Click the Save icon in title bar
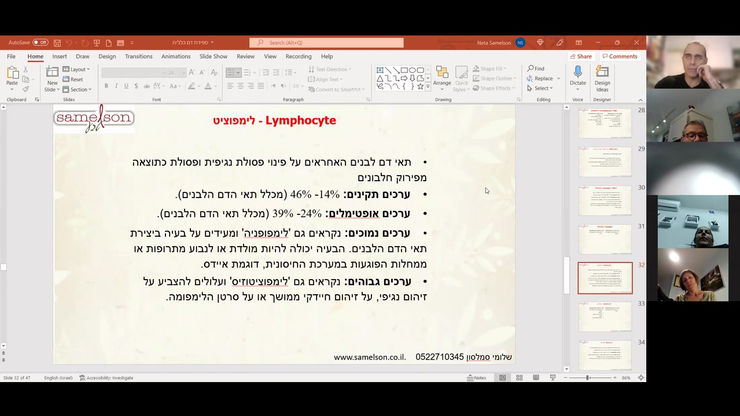Screen dimensions: 740x416 [x=57, y=42]
